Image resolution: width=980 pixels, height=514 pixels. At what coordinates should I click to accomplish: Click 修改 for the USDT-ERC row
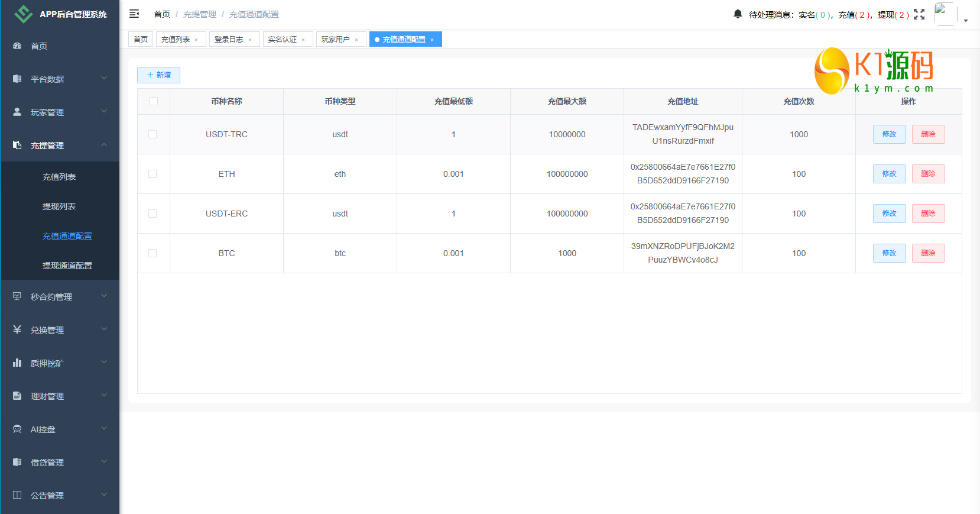[890, 214]
